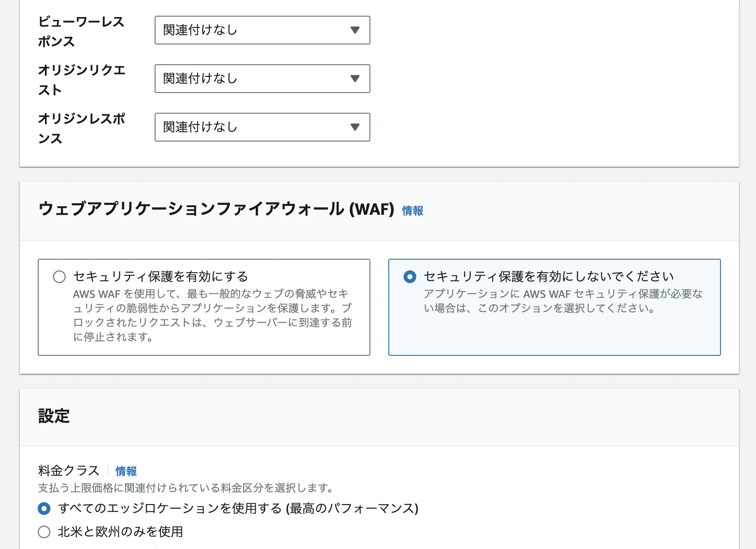Open 情報 link beside 料金クラス

coord(126,471)
